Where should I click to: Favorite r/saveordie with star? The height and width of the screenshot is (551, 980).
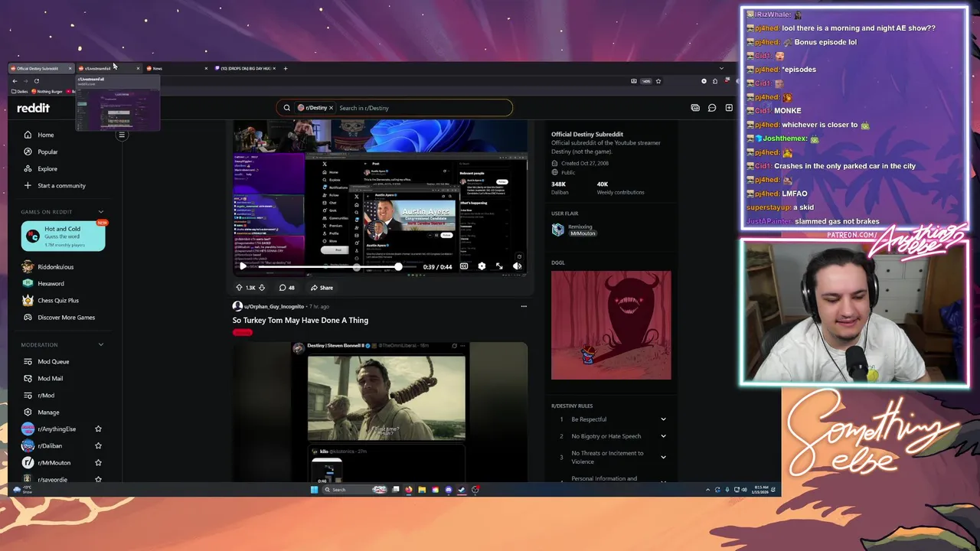click(x=98, y=480)
